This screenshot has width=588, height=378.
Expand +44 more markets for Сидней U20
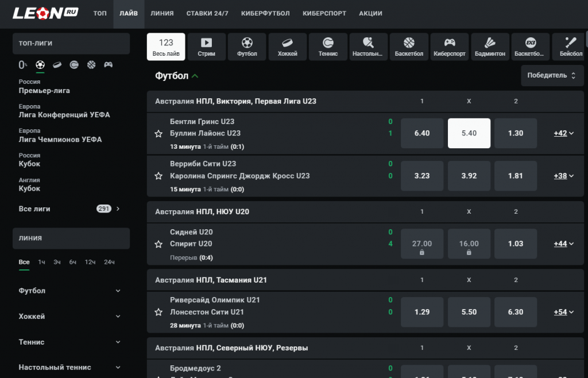tap(564, 244)
